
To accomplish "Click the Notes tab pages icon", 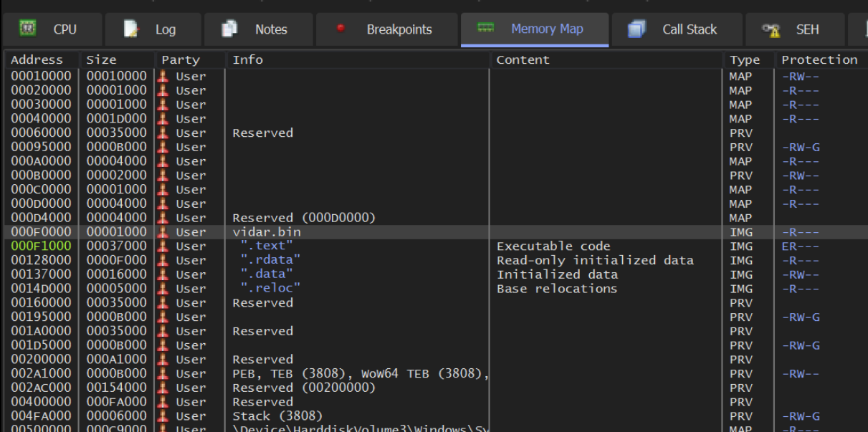I will (x=229, y=29).
